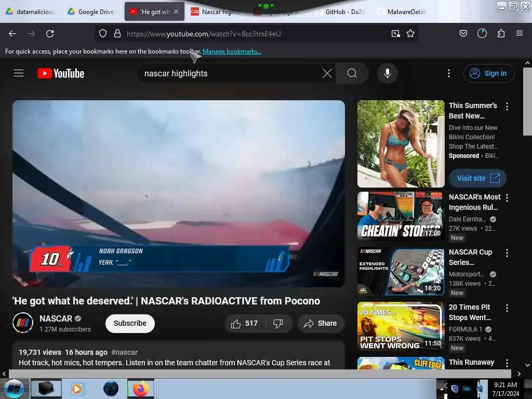Open Pocket save icon in toolbar

point(463,34)
